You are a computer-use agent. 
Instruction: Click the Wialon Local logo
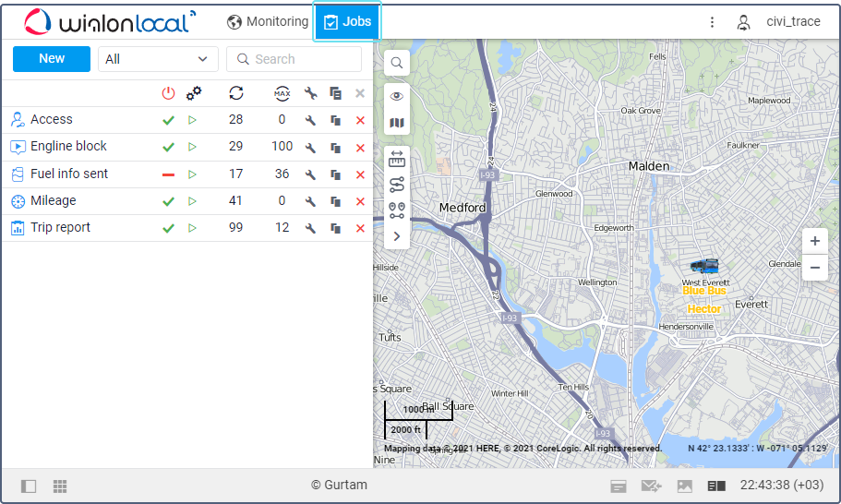[x=110, y=22]
